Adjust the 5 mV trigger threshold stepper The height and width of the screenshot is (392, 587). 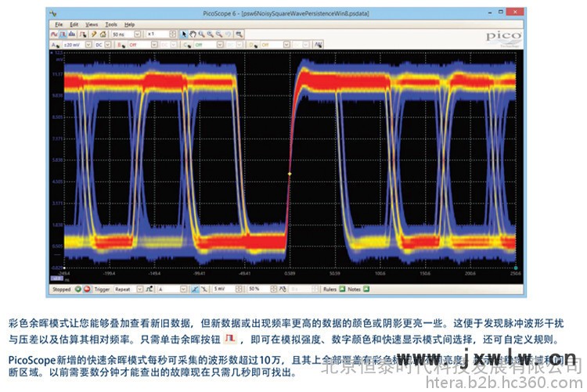(239, 289)
